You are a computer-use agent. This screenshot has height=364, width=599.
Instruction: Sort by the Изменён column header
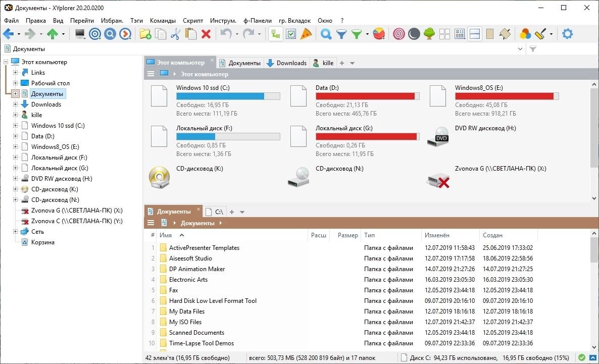pos(437,235)
